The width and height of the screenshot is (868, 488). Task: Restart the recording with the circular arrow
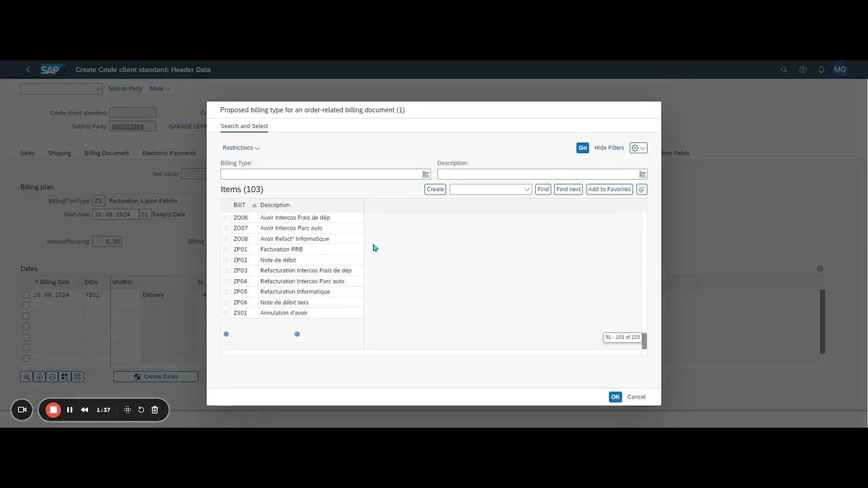click(141, 409)
